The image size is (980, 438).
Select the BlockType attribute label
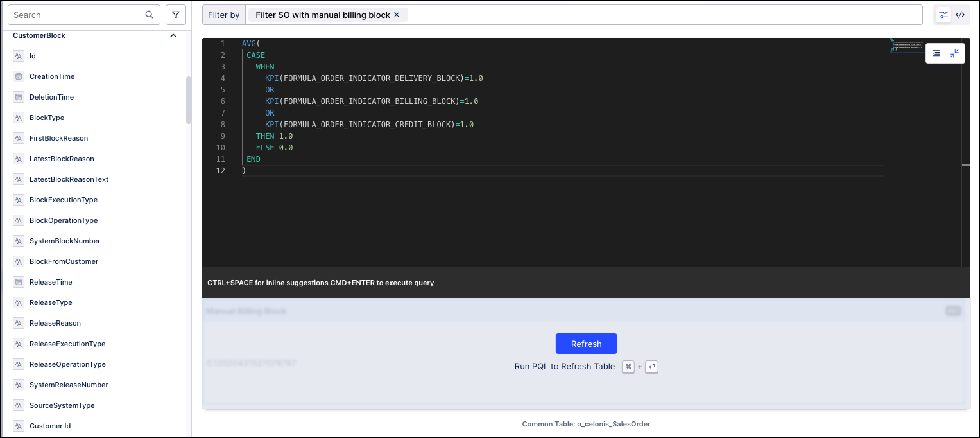(x=47, y=118)
